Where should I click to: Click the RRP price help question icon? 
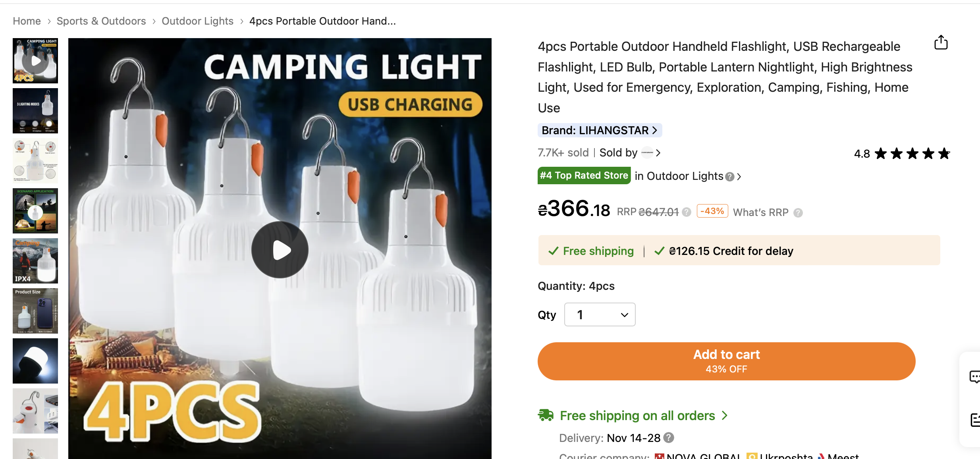tap(687, 212)
